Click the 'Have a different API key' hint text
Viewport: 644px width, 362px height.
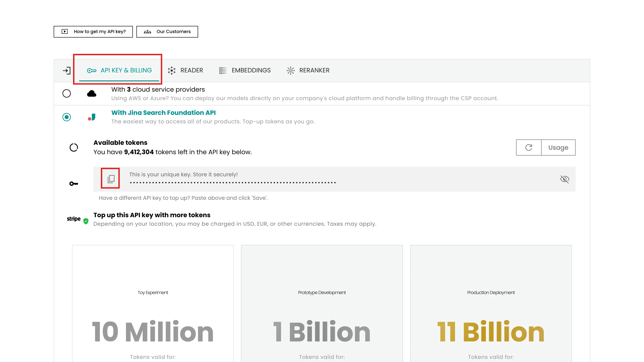183,198
